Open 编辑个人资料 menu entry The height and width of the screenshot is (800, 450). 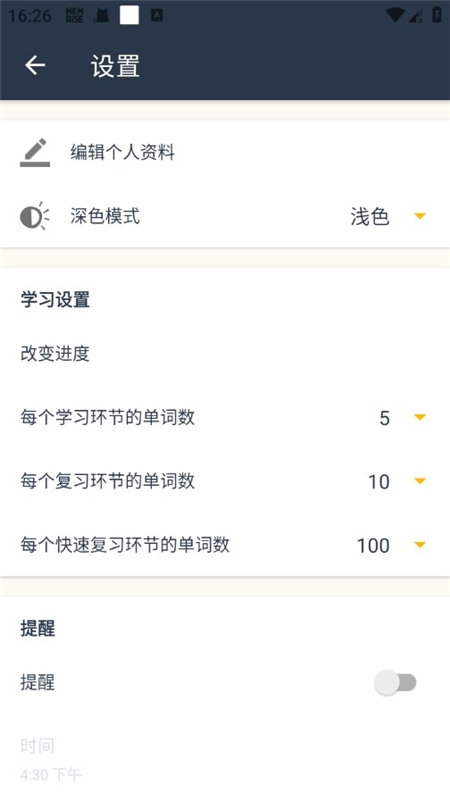225,152
